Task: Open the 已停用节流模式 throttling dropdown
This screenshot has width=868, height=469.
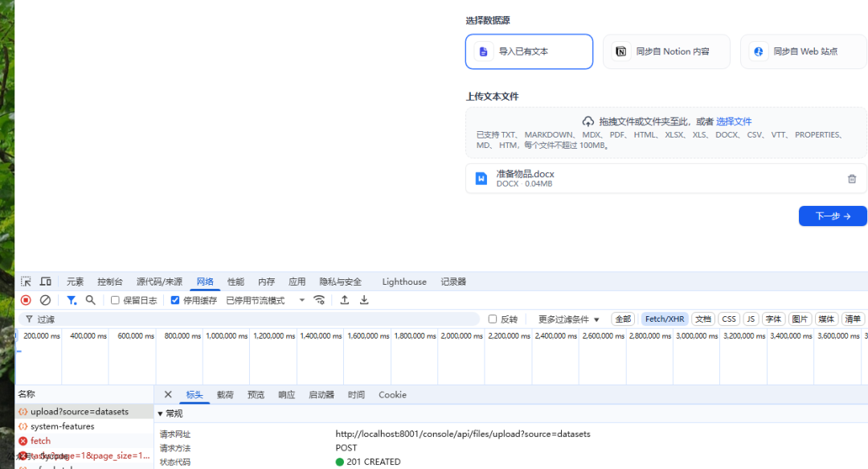Action: coord(265,299)
